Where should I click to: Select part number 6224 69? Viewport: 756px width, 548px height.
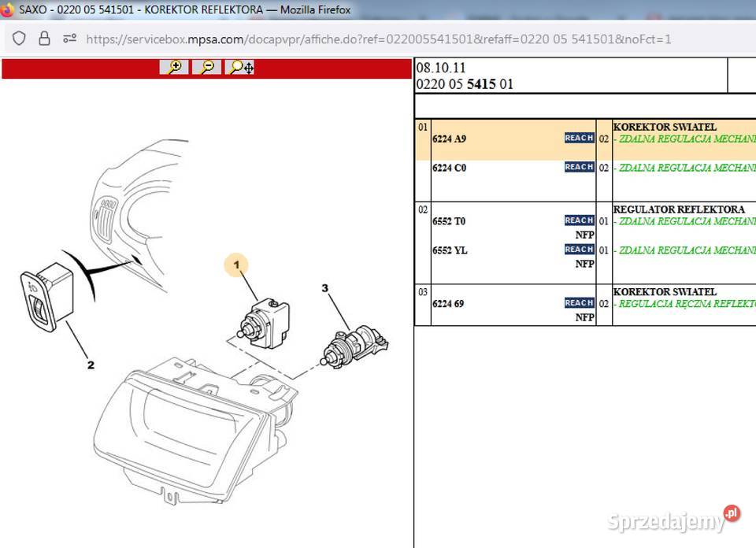pyautogui.click(x=449, y=304)
